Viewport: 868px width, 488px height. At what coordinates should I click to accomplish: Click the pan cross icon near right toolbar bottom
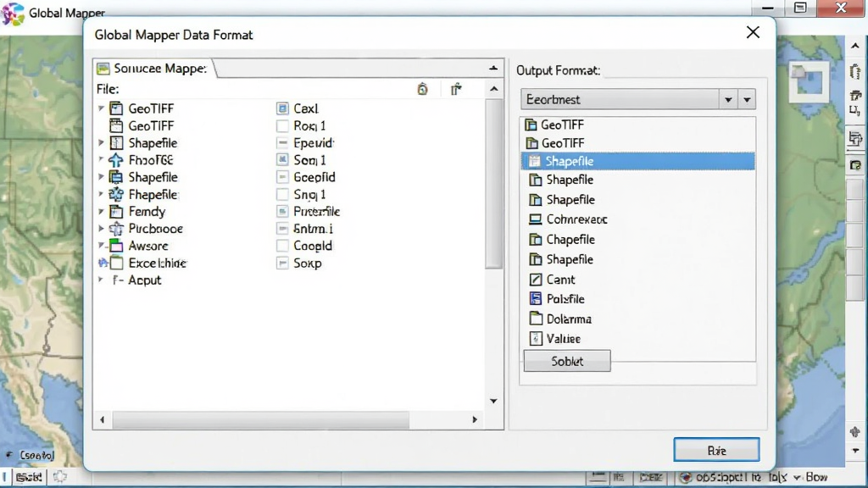click(854, 432)
